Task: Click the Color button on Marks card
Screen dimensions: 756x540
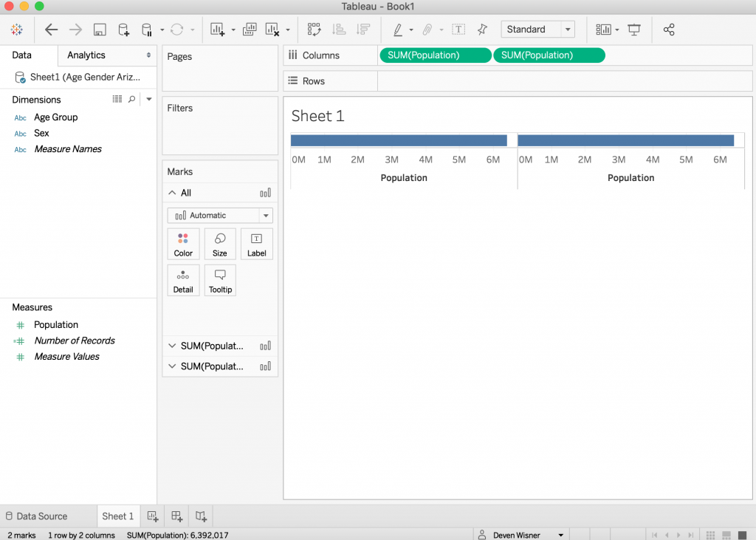Action: click(183, 244)
